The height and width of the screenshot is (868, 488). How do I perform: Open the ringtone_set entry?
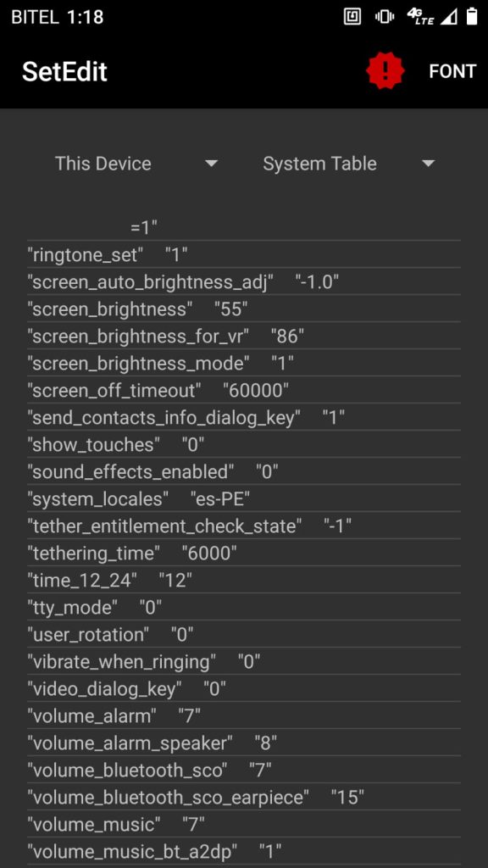click(244, 254)
